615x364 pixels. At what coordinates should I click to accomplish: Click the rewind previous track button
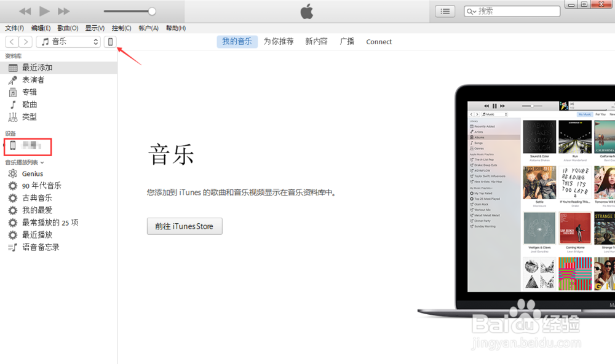tap(25, 11)
